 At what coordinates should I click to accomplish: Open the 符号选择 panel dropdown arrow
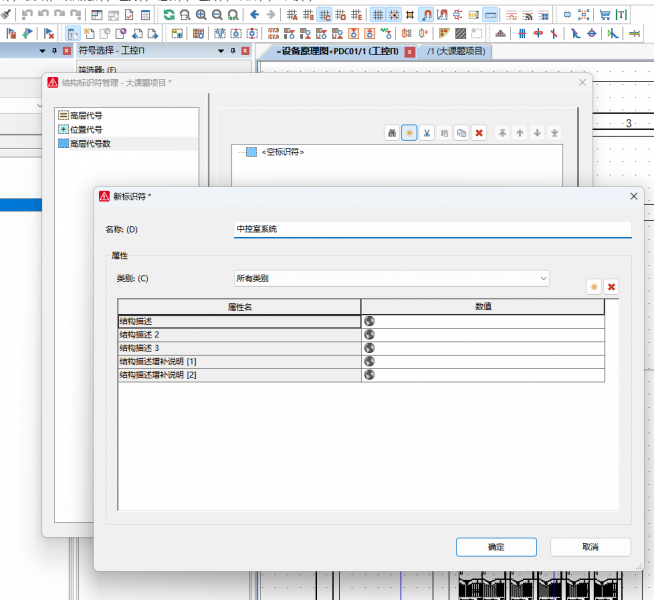[221, 51]
